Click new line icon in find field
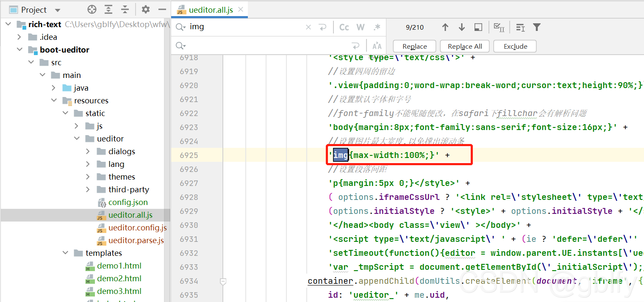 tap(323, 27)
